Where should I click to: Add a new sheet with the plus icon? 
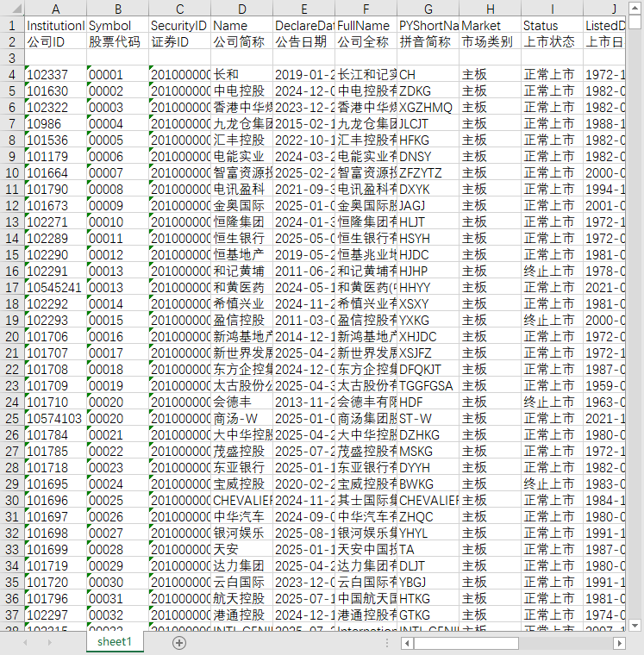click(179, 643)
